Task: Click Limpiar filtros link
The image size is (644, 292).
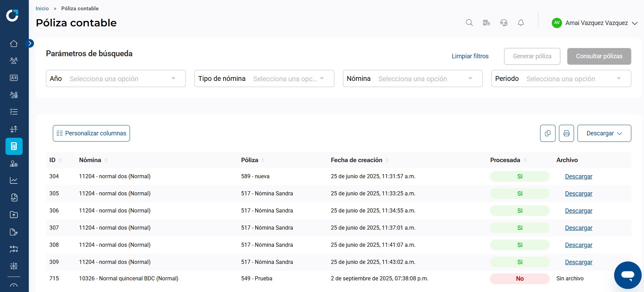Action: (x=470, y=56)
